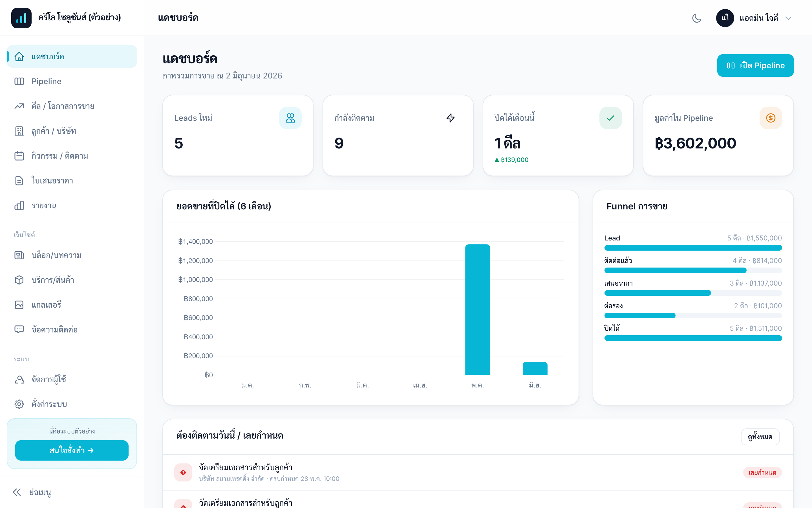
Task: Click the ฿3,602,000 pipeline value
Action: point(695,143)
